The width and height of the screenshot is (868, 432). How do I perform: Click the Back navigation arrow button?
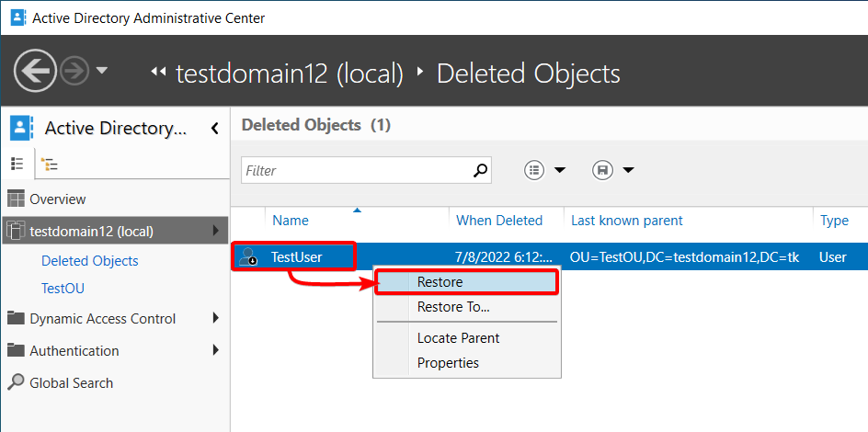click(x=36, y=71)
